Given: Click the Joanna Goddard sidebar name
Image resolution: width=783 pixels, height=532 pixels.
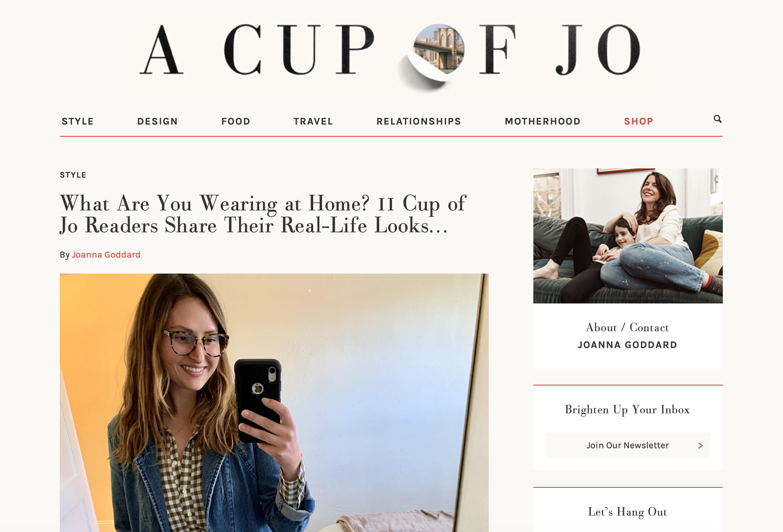Looking at the screenshot, I should click(x=627, y=345).
